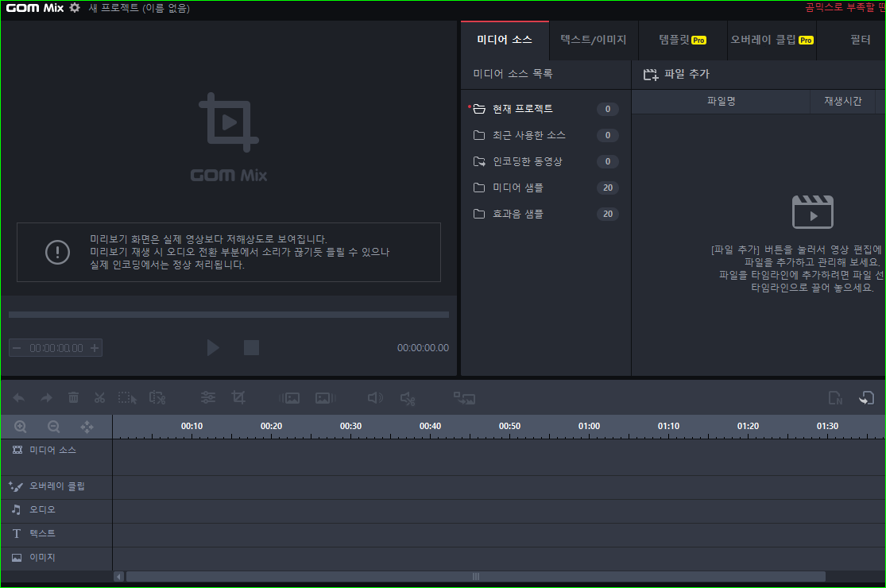Switch to the 필터 tab
This screenshot has width=886, height=588.
tap(860, 40)
